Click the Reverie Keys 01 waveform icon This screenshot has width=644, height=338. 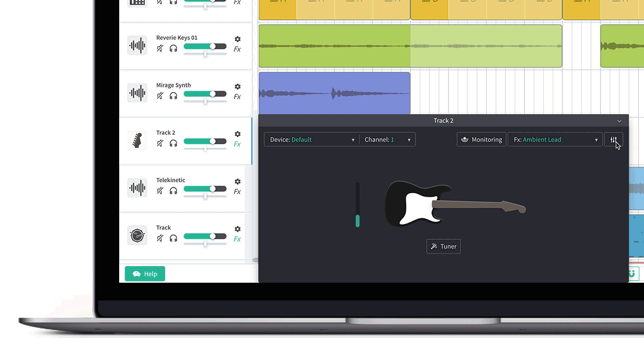tap(137, 46)
